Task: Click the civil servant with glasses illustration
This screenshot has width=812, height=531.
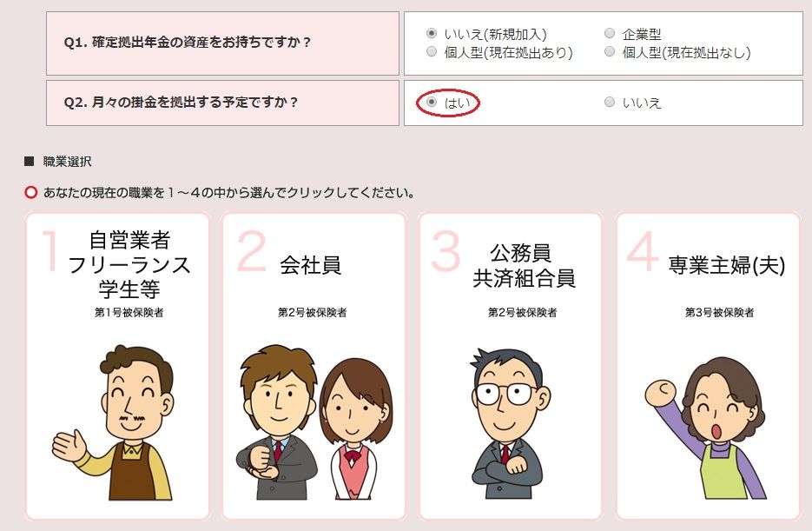Action: 510,424
